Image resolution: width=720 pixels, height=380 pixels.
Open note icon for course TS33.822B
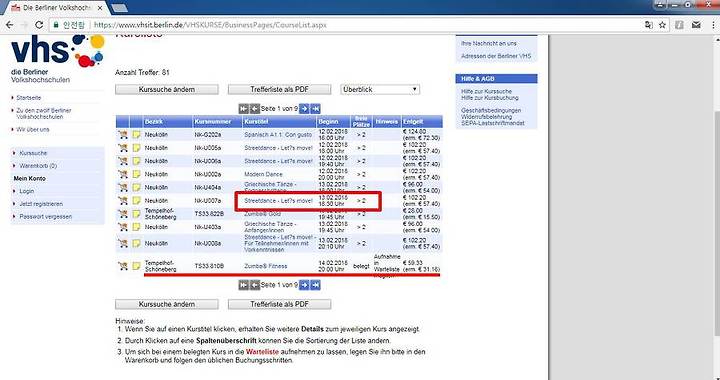tap(136, 214)
